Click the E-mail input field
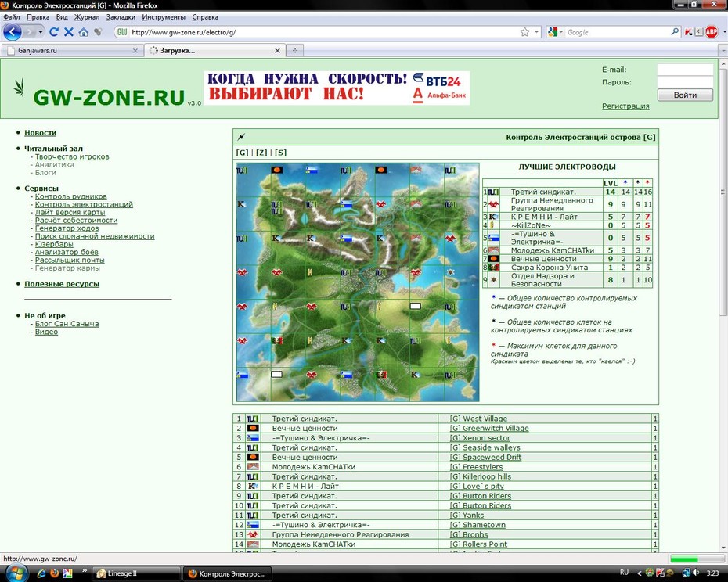 [685, 70]
